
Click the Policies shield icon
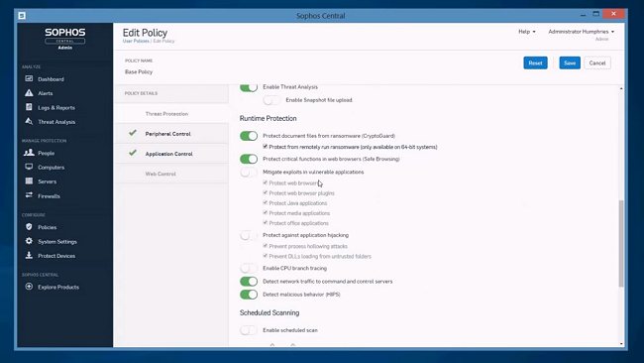click(29, 226)
